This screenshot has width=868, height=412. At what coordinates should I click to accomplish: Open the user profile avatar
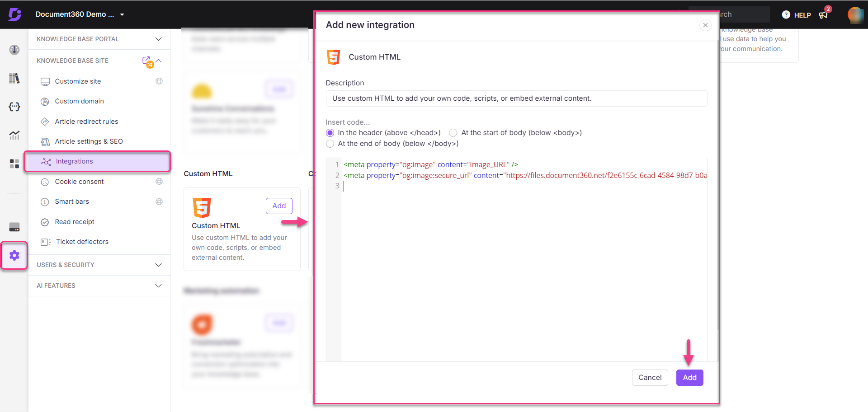tap(855, 14)
